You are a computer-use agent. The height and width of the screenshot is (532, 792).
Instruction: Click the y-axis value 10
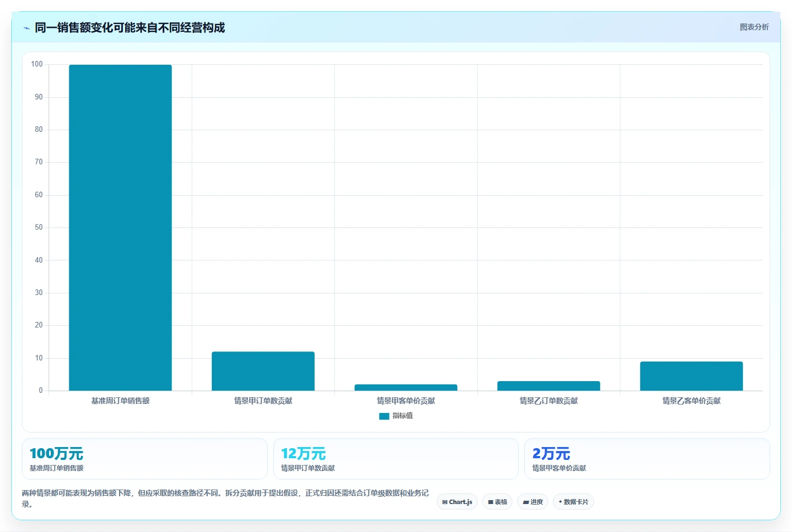[39, 358]
